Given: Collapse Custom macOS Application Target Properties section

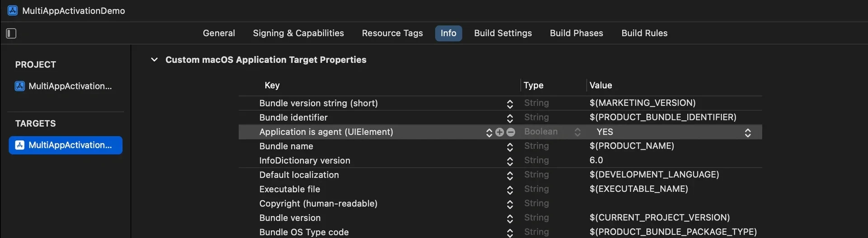Looking at the screenshot, I should pos(154,60).
